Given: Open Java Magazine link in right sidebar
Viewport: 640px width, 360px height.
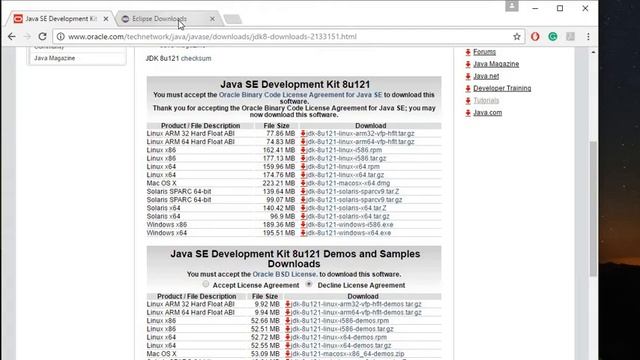Looking at the screenshot, I should [x=496, y=64].
